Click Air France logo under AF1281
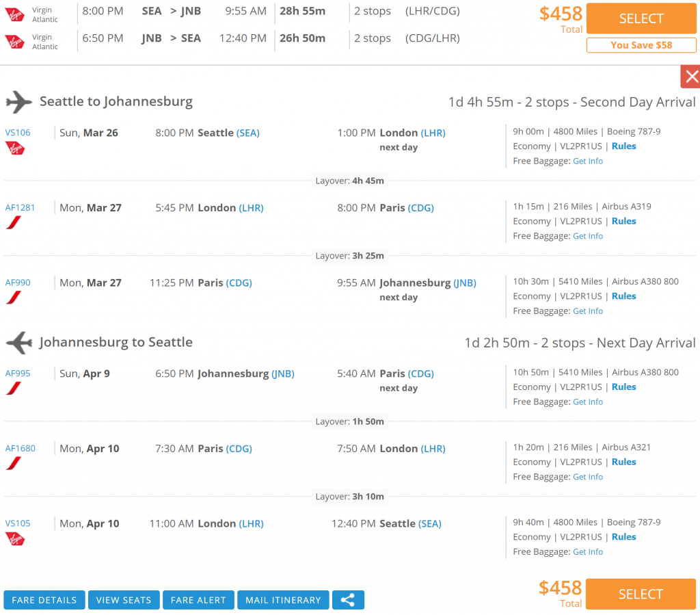Image resolution: width=700 pixels, height=615 pixels. (x=14, y=222)
